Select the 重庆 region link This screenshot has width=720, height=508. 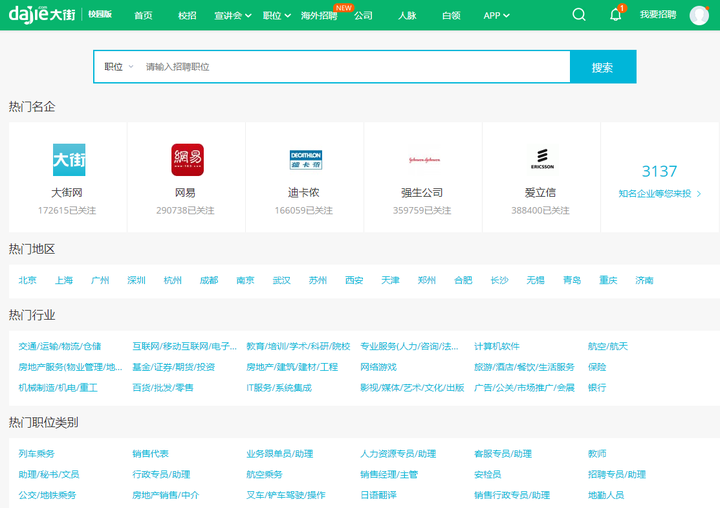(x=608, y=280)
